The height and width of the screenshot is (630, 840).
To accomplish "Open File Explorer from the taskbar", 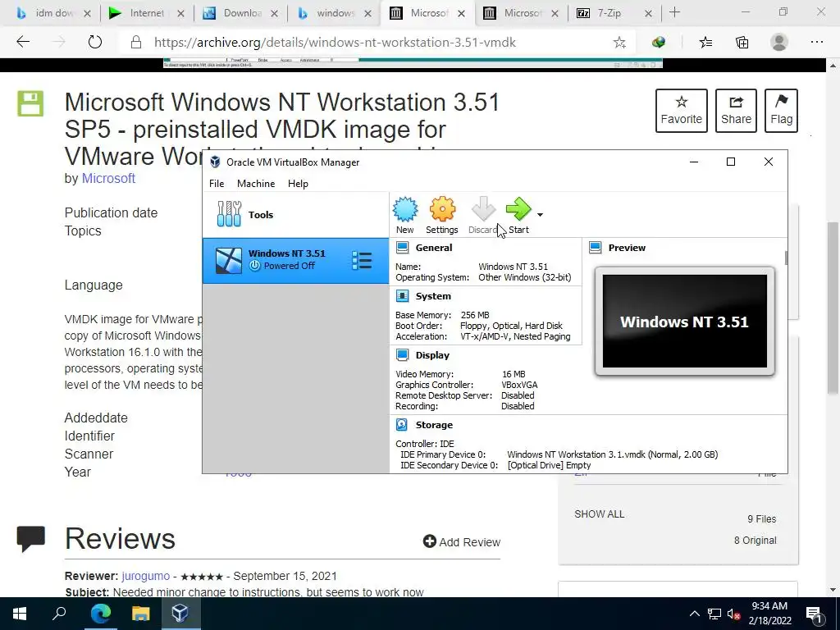I will (x=140, y=614).
